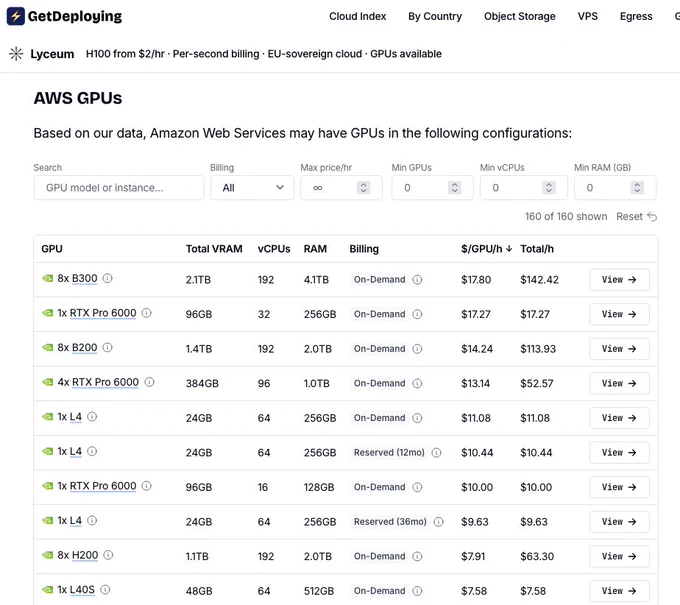Click the GetDeploying lightning bolt logo
The image size is (680, 605).
(16, 16)
